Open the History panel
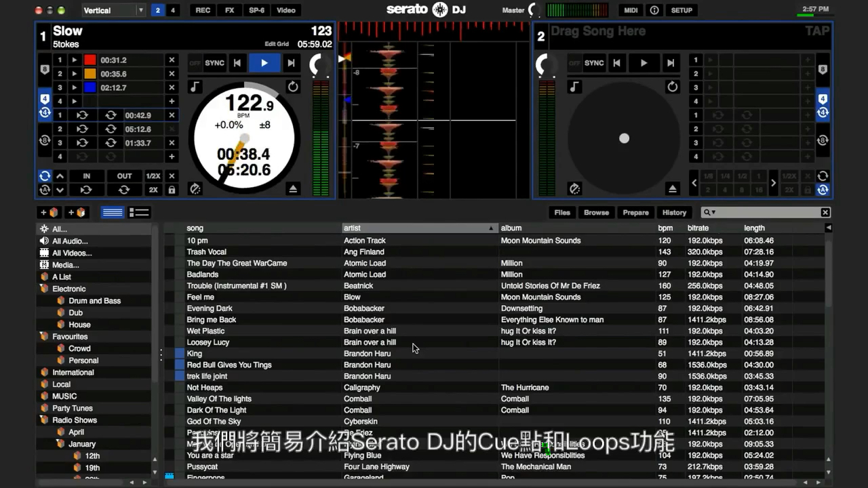The height and width of the screenshot is (488, 868). click(674, 212)
